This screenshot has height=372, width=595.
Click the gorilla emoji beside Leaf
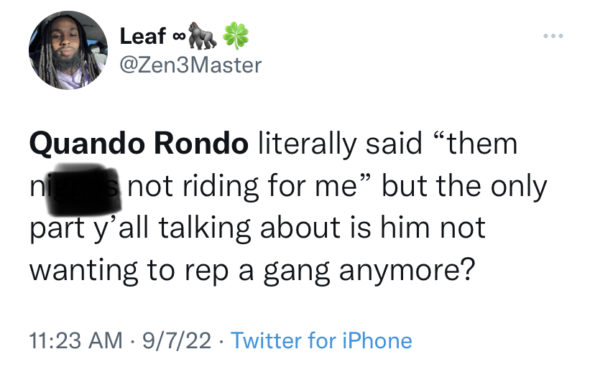coord(203,36)
